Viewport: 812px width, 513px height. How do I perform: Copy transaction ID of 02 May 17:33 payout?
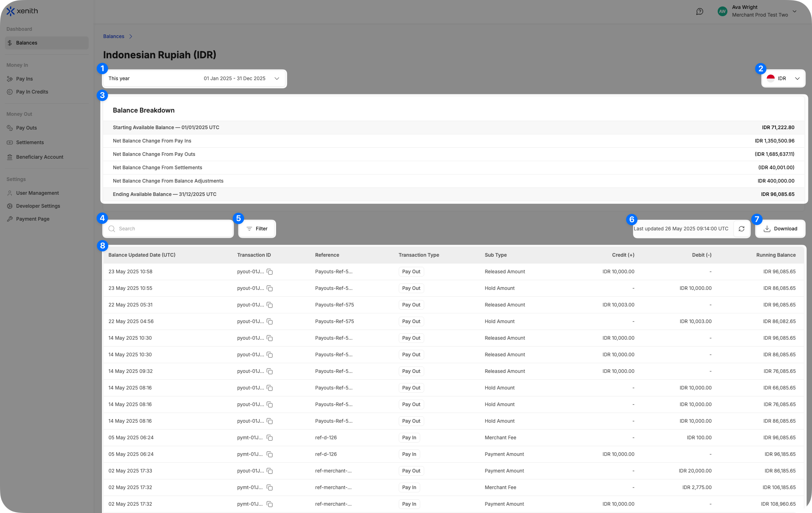click(270, 471)
